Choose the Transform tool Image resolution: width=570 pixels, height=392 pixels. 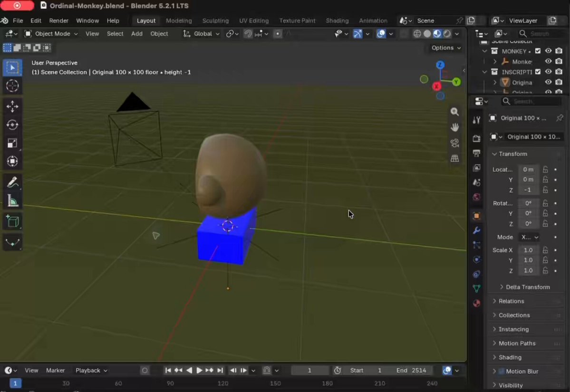pyautogui.click(x=12, y=161)
